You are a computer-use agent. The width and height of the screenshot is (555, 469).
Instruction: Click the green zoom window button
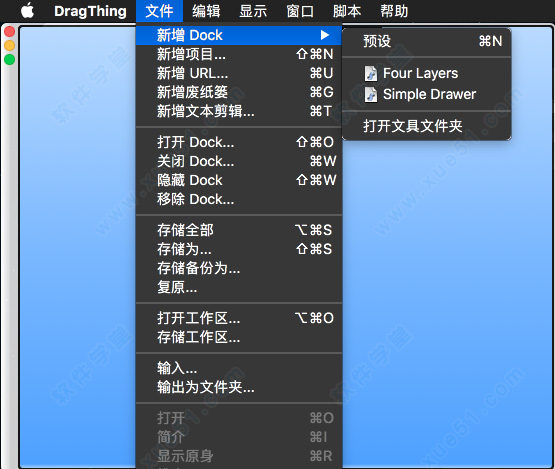pyautogui.click(x=10, y=59)
